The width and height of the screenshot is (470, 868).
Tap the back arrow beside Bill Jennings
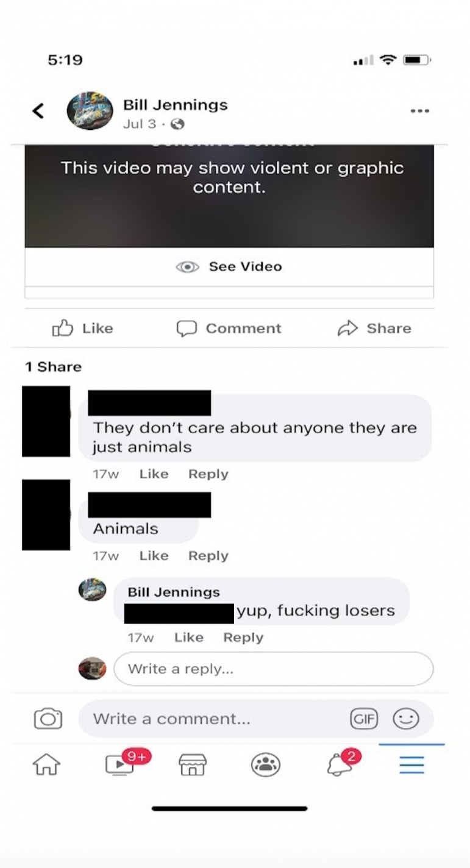coord(38,111)
